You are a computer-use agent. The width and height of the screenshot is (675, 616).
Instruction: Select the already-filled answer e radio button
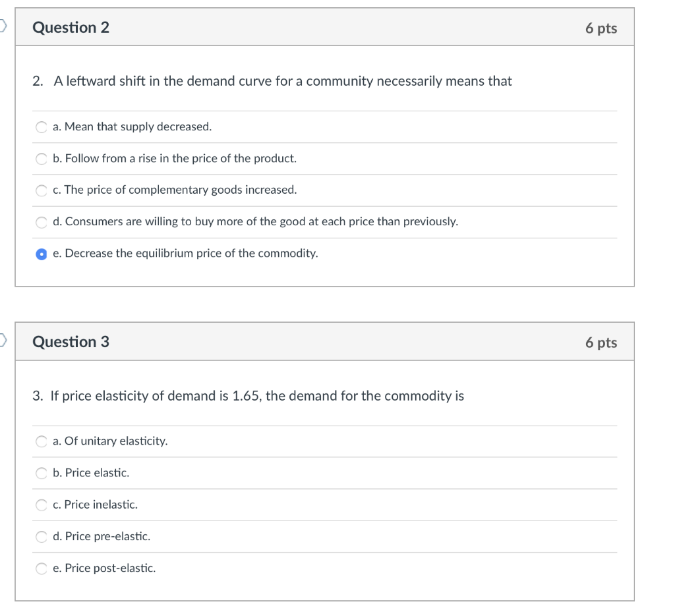(x=41, y=254)
